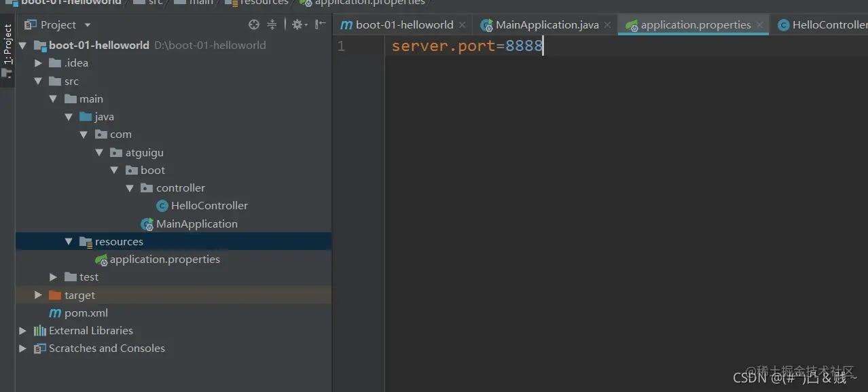Close the application.properties tab

(x=760, y=25)
